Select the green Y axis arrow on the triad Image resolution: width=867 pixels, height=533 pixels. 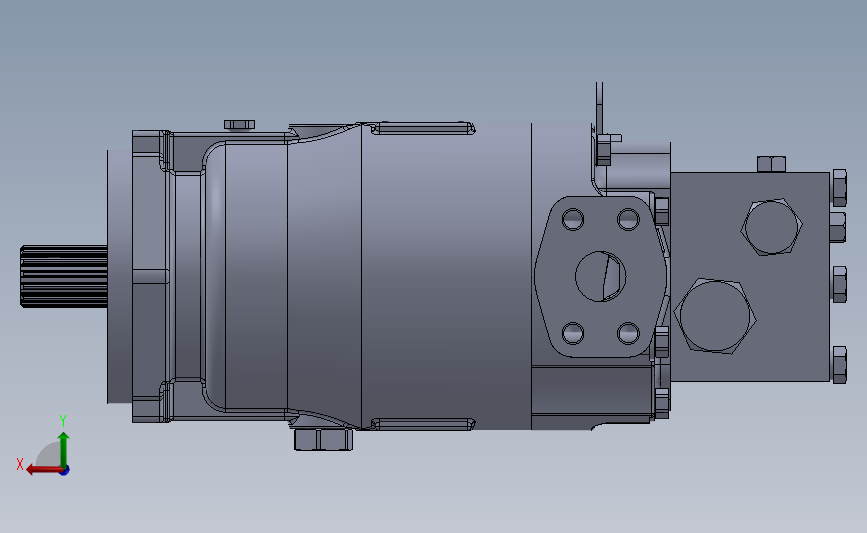coord(64,450)
